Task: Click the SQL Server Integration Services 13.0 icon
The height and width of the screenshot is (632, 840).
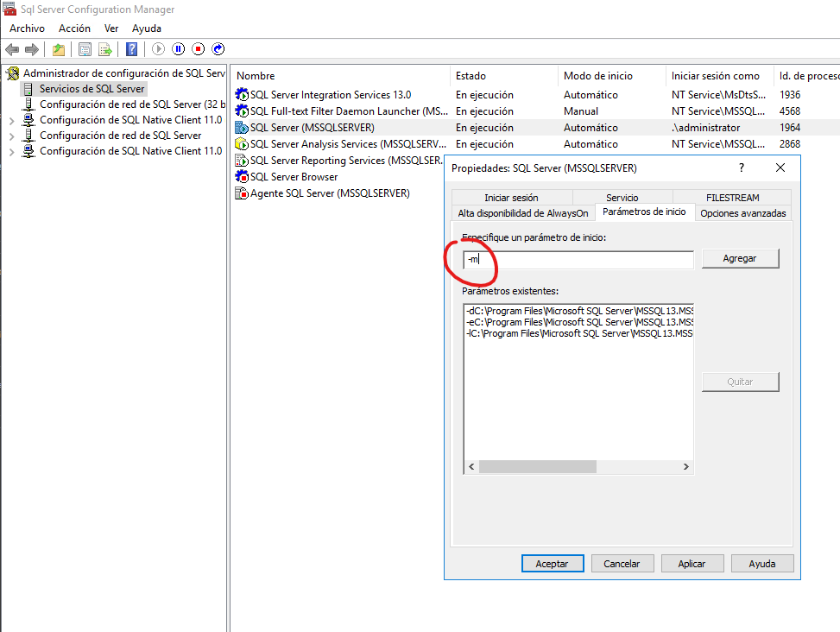Action: pos(242,95)
